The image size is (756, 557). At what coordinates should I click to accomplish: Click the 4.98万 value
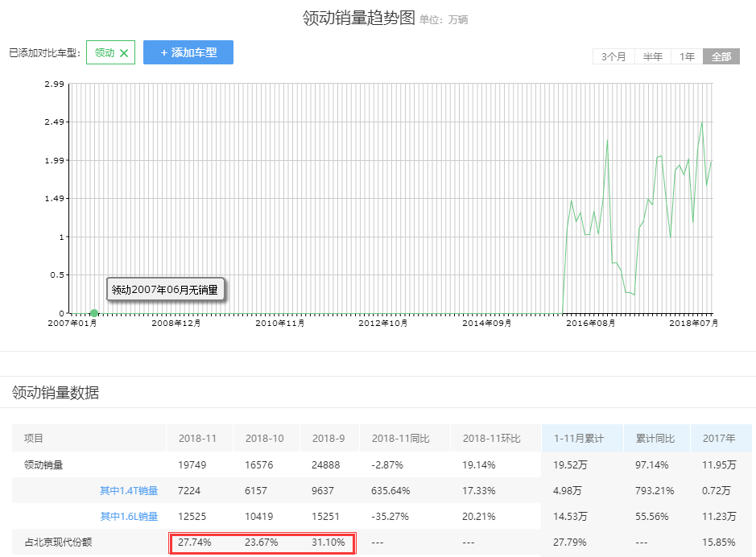[567, 490]
